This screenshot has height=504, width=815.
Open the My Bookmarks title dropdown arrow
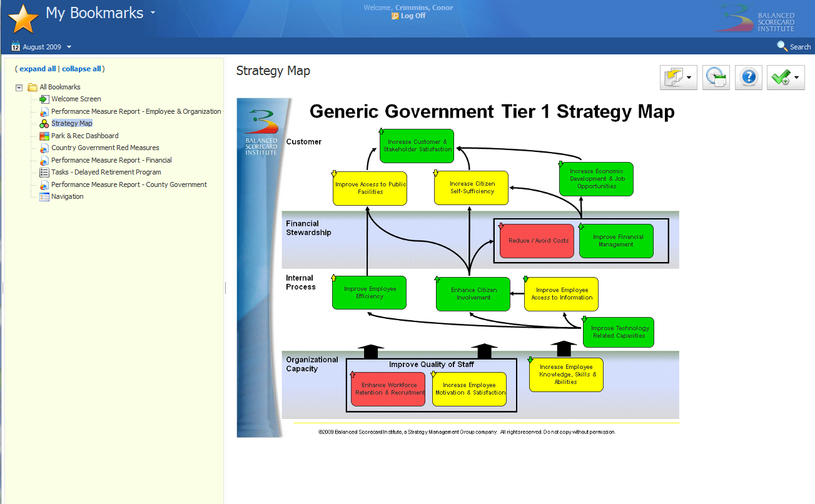[x=153, y=13]
